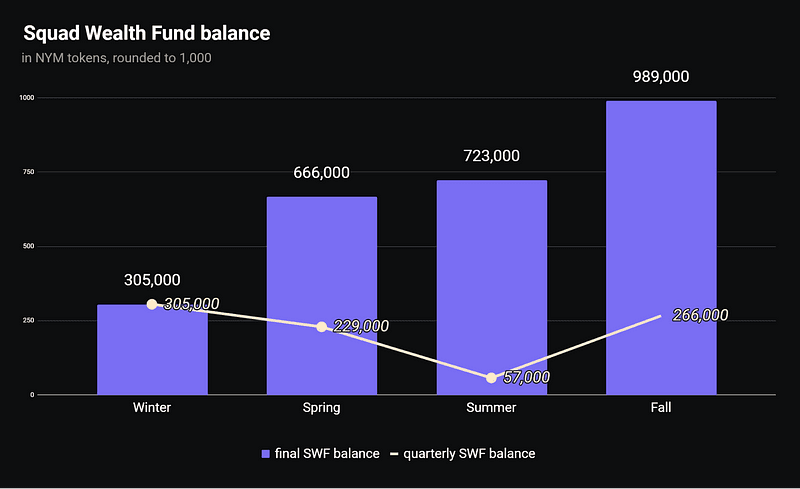The height and width of the screenshot is (489, 800).
Task: Click the Spring purple bar
Action: (x=321, y=270)
